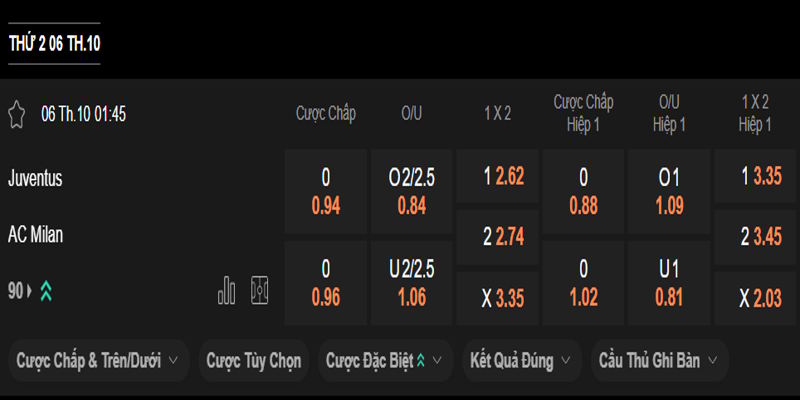This screenshot has width=800, height=400.
Task: Select AC Milan handicap odds 0.96
Action: (326, 283)
